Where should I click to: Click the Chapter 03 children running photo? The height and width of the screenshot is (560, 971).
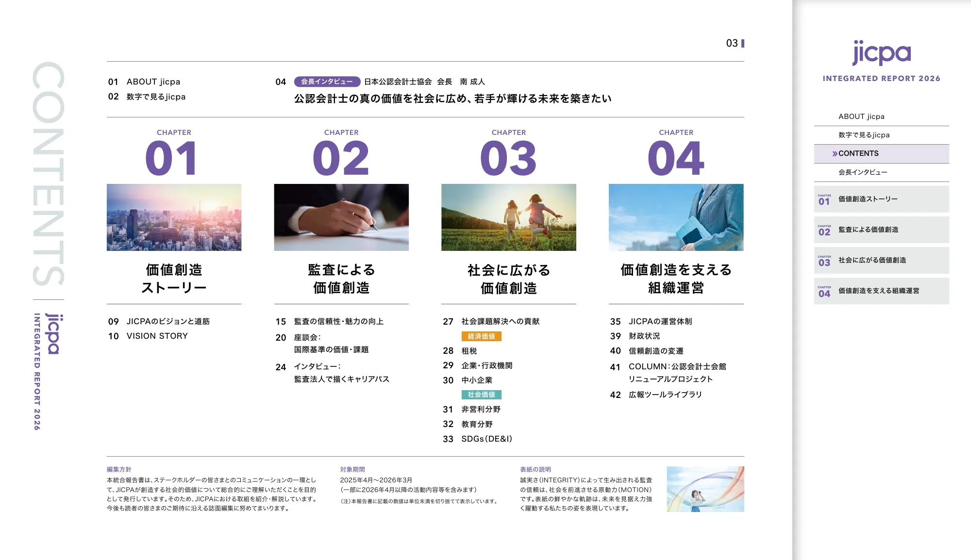coord(509,217)
